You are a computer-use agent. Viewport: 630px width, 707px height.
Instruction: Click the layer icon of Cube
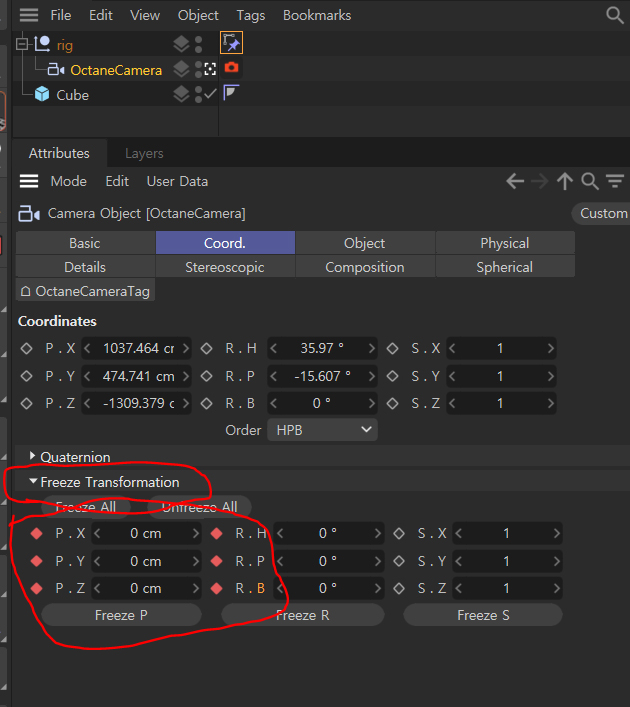[x=181, y=94]
